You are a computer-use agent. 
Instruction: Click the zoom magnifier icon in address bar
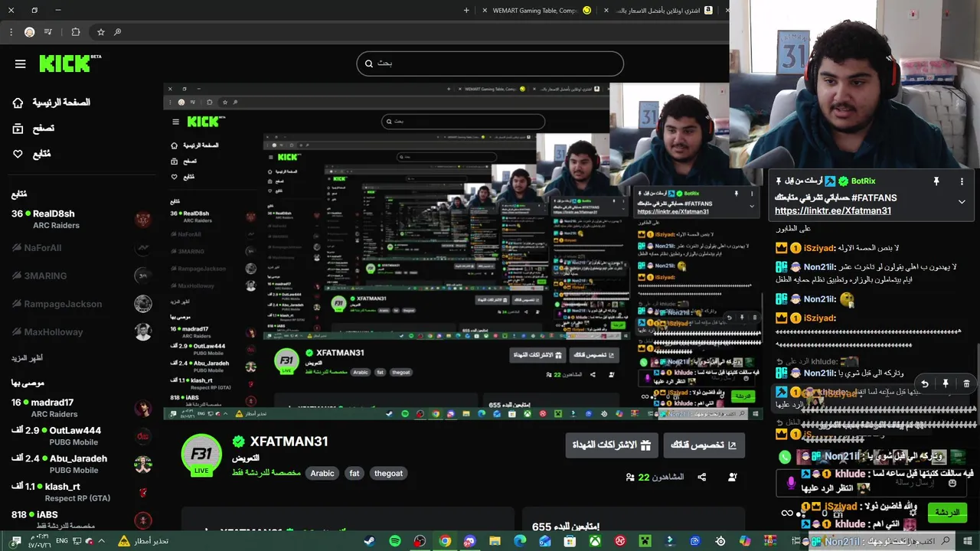pyautogui.click(x=117, y=32)
